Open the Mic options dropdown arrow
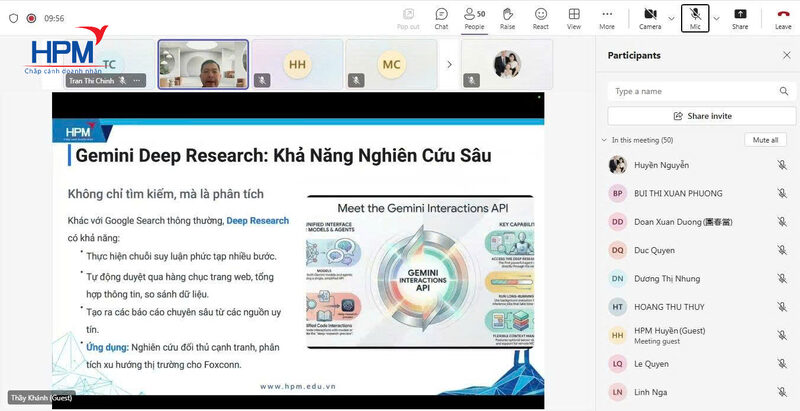Image resolution: width=800 pixels, height=411 pixels. pyautogui.click(x=716, y=17)
